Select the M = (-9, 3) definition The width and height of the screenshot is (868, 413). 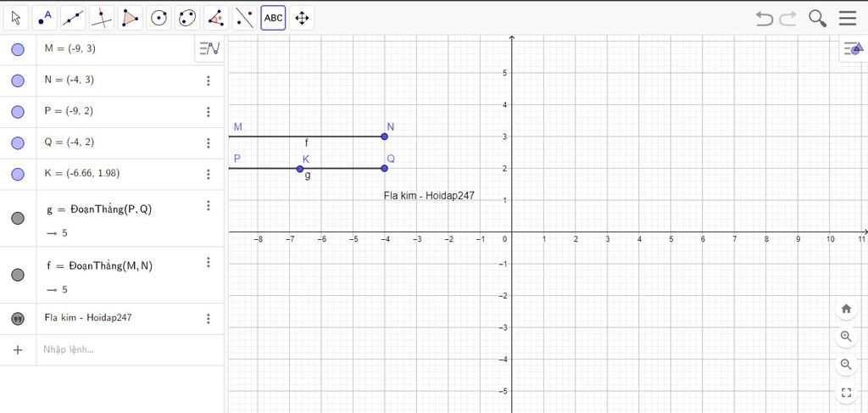(x=70, y=48)
